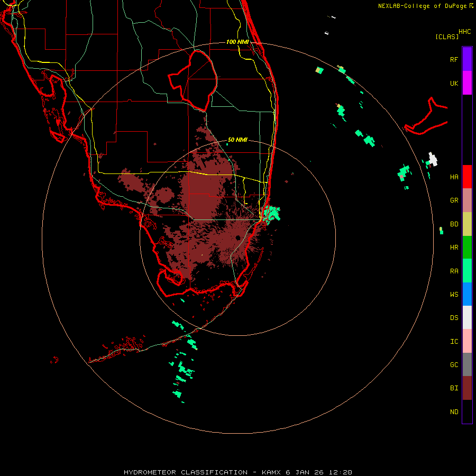Click the 'GR' legend label
Screen dimensions: 476x476
pos(454,200)
